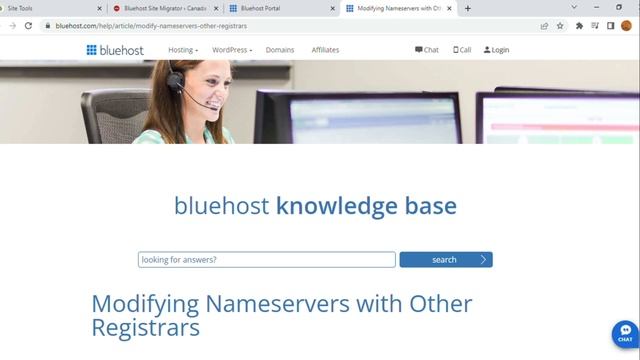Close the Bluehost Portal tab

click(x=333, y=8)
